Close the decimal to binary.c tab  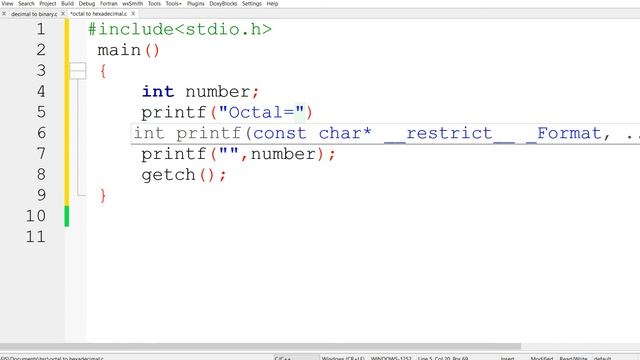(63, 13)
